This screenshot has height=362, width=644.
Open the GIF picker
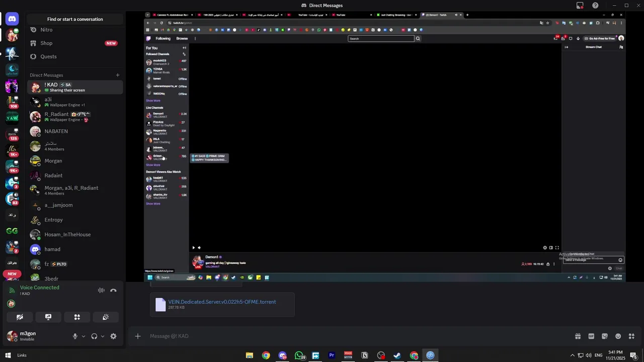pos(591,336)
